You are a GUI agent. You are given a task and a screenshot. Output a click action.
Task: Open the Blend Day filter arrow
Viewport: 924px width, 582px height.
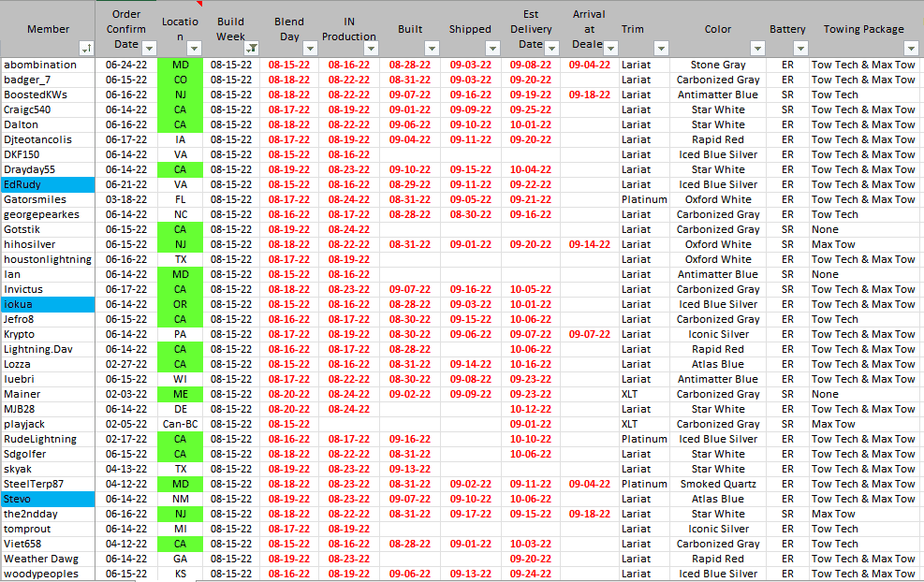pos(310,48)
